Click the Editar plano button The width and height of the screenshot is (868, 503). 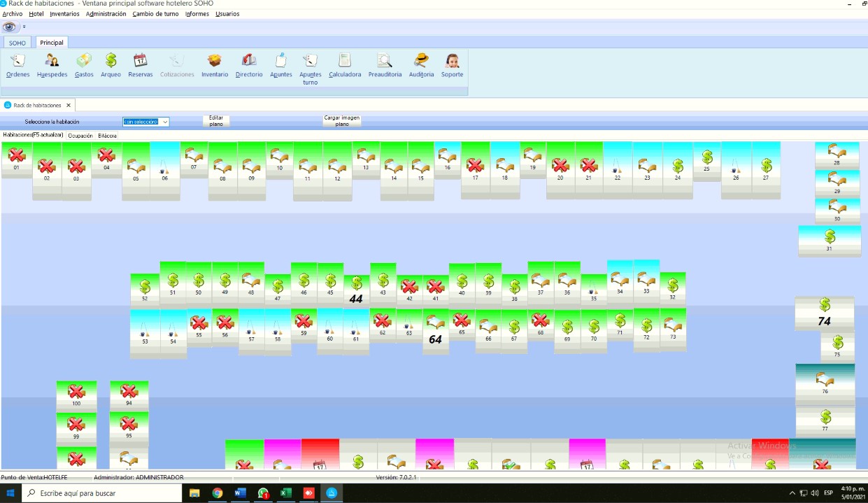tap(216, 121)
